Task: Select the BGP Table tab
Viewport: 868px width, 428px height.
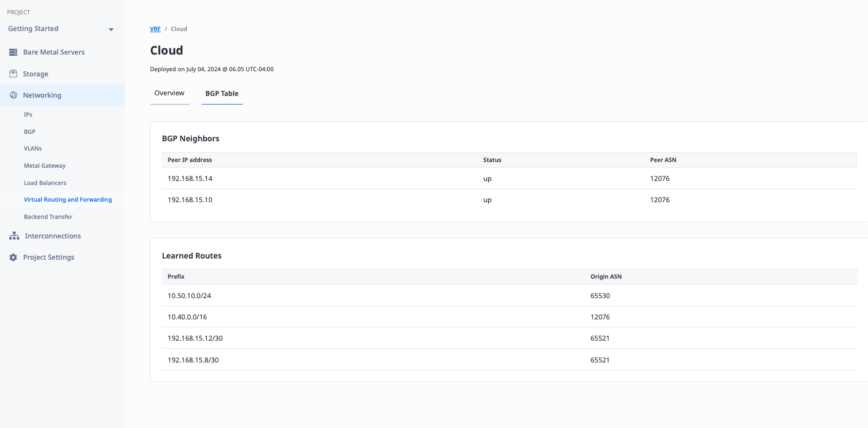Action: tap(222, 93)
